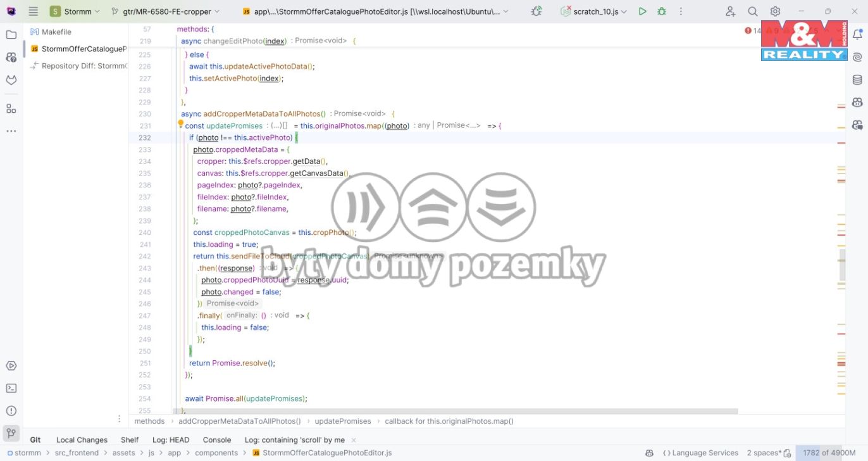Start a Code With Me session

click(730, 11)
